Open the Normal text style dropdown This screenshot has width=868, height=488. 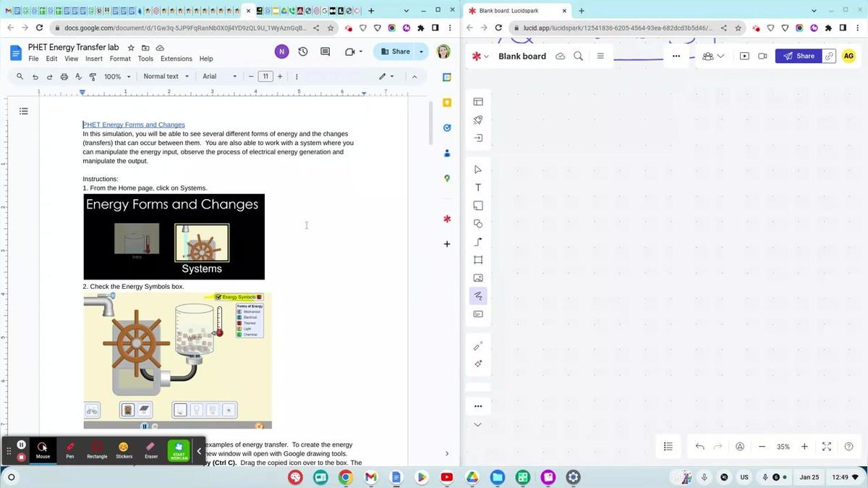click(166, 77)
